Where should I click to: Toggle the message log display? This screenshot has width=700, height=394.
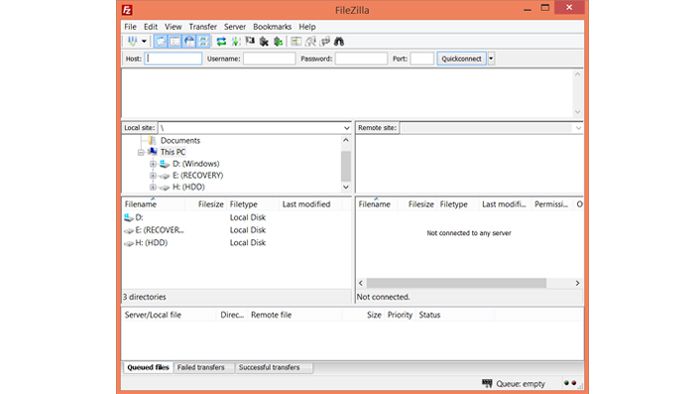(161, 41)
